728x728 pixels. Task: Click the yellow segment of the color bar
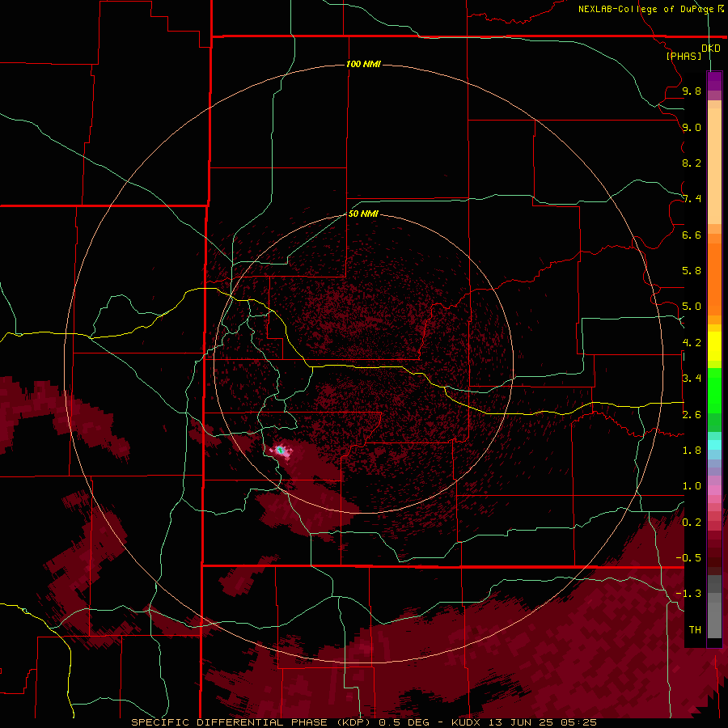(714, 346)
